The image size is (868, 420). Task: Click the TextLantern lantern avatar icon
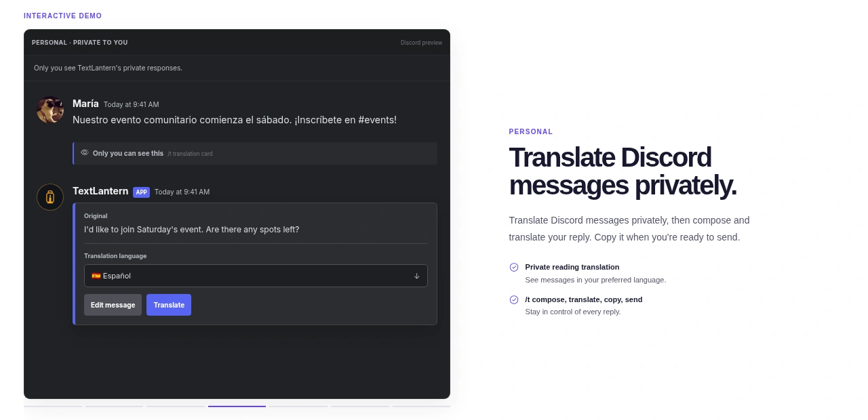point(50,197)
